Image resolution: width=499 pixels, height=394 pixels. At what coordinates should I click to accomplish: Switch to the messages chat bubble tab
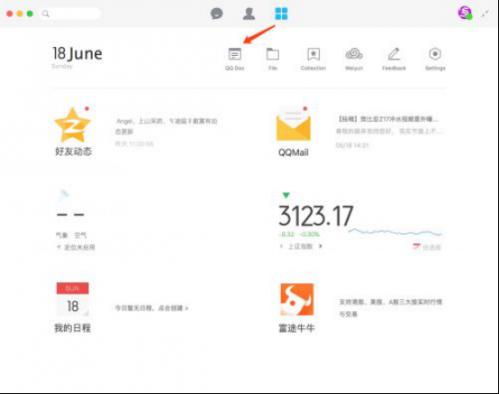tap(217, 14)
